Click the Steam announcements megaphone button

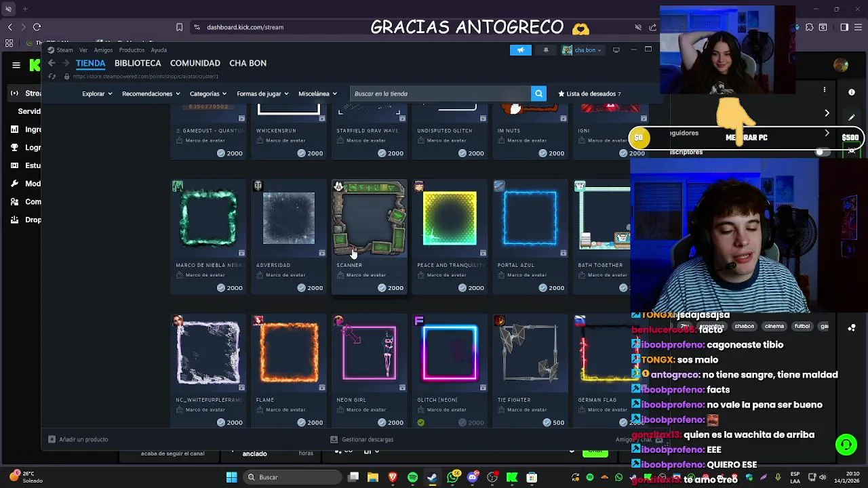pos(520,49)
